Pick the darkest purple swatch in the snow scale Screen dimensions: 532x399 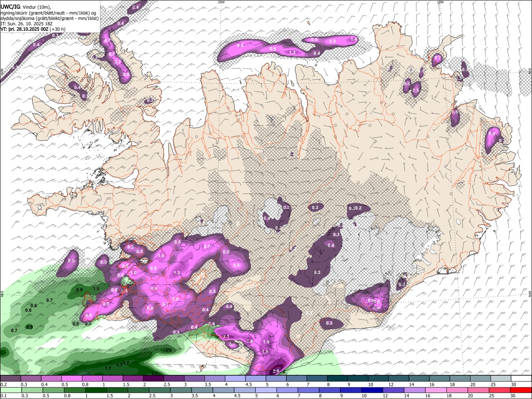tap(153, 378)
